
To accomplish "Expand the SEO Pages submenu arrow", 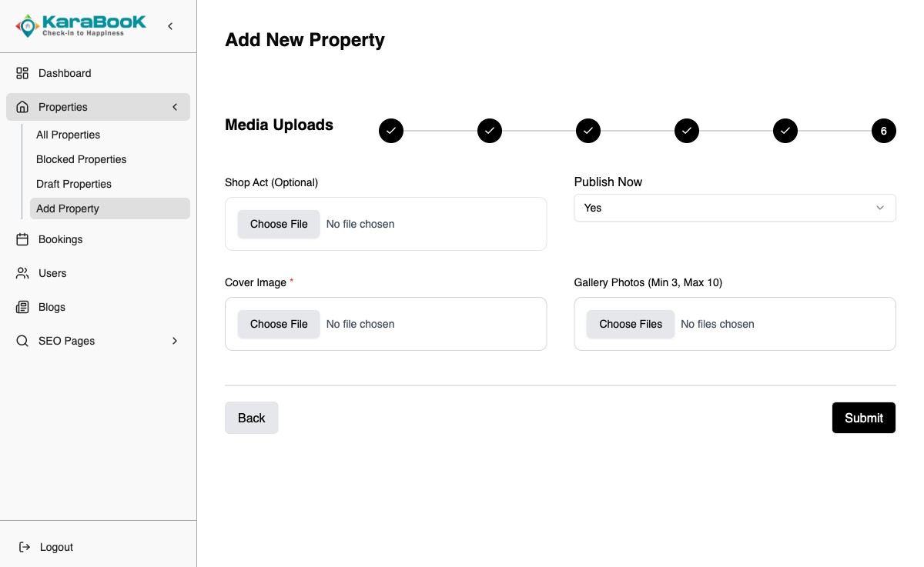I will (175, 341).
